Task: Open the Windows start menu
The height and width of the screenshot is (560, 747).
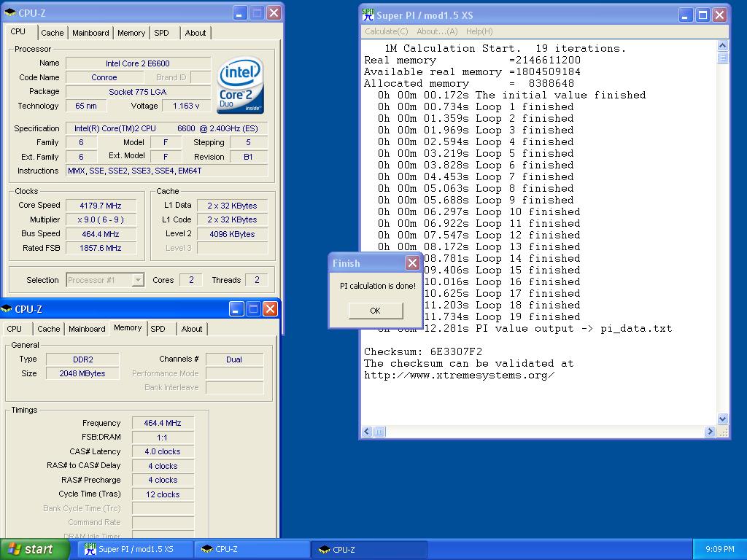Action: click(35, 549)
